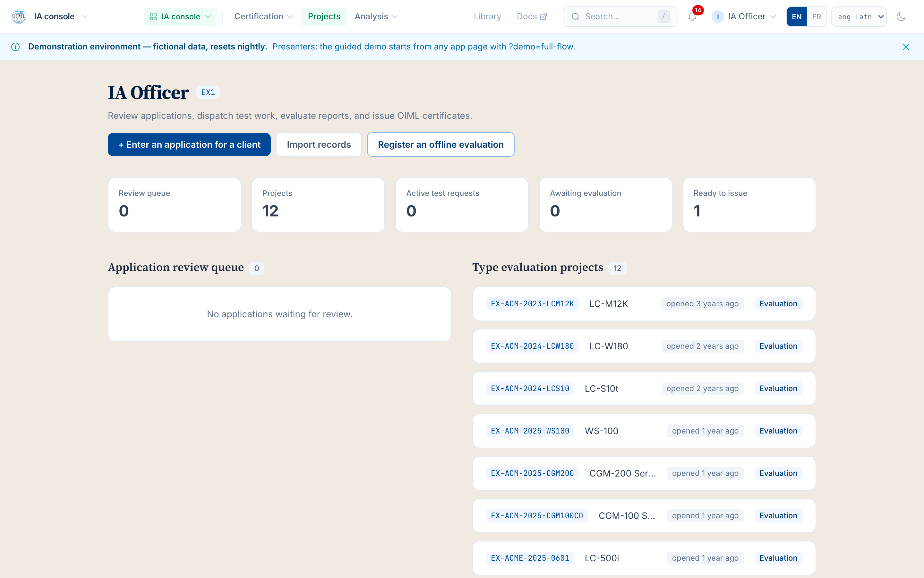Open the Ready to issue card
The height and width of the screenshot is (578, 924).
pos(749,205)
